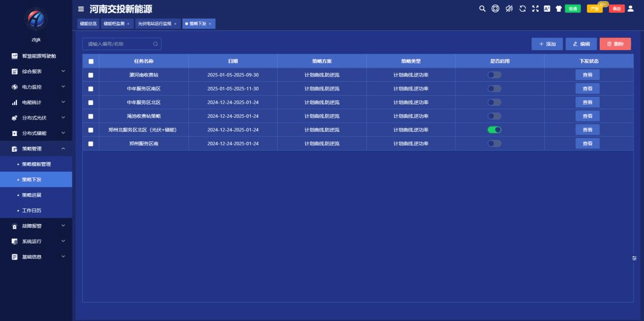Screen dimensions: 644x321
Task: Expand the 分布式光伏 menu chevron
Action: pos(63,117)
